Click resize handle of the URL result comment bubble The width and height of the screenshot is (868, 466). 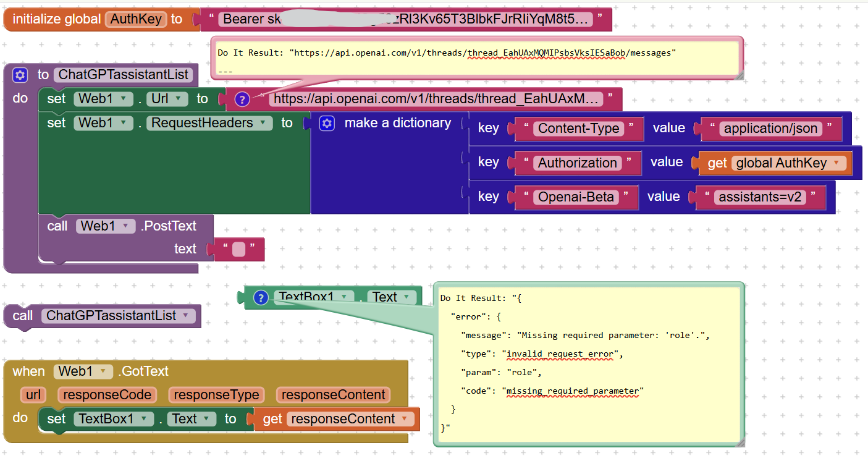point(737,74)
